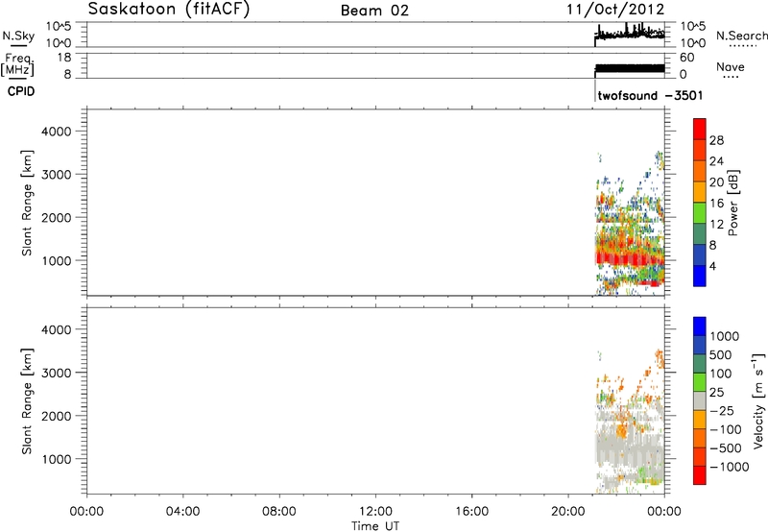This screenshot has height=532, width=768.
Task: Click the 'Nave' legend label
Action: (731, 66)
